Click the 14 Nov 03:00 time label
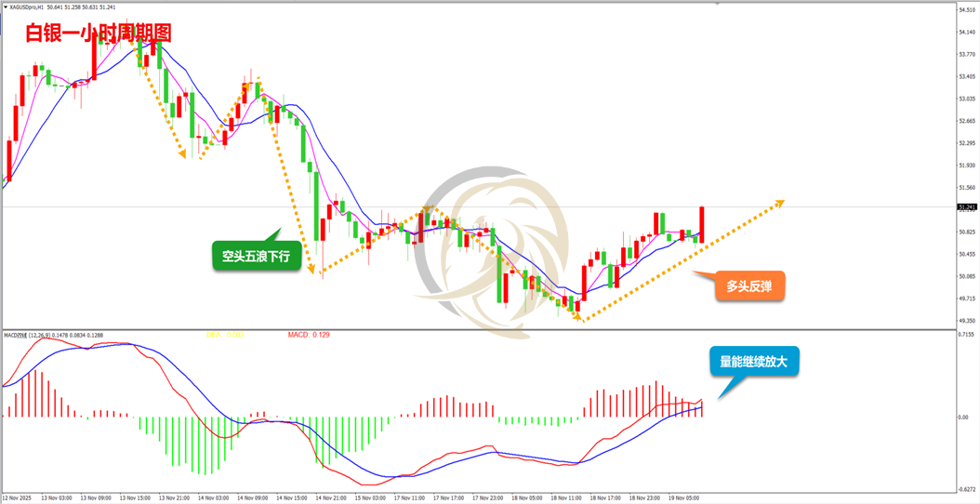Image resolution: width=980 pixels, height=504 pixels. coord(211,498)
